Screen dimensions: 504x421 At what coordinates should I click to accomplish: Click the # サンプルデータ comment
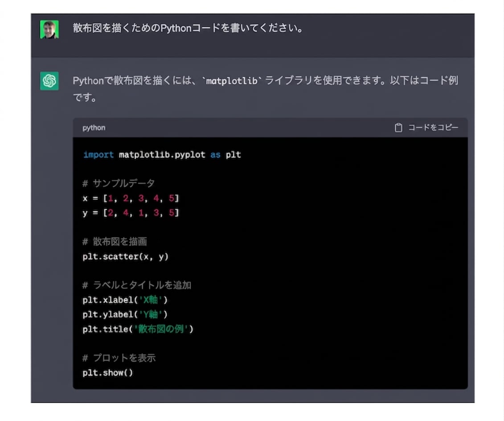click(119, 183)
